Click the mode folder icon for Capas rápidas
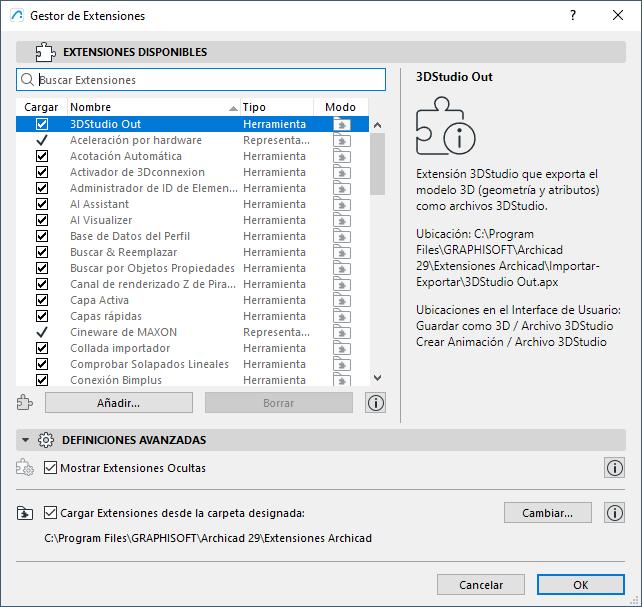 click(342, 316)
